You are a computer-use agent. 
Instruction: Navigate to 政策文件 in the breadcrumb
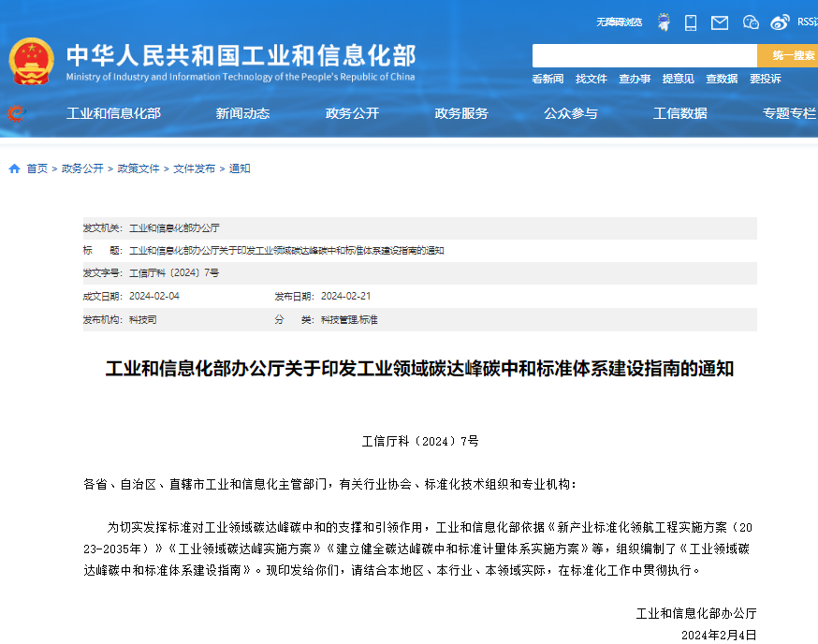(139, 169)
